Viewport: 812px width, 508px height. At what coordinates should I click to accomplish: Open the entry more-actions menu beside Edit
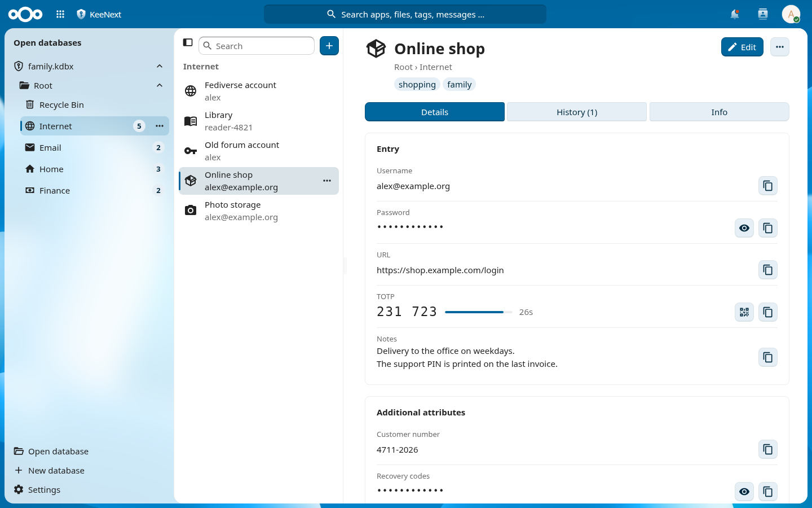pyautogui.click(x=780, y=47)
